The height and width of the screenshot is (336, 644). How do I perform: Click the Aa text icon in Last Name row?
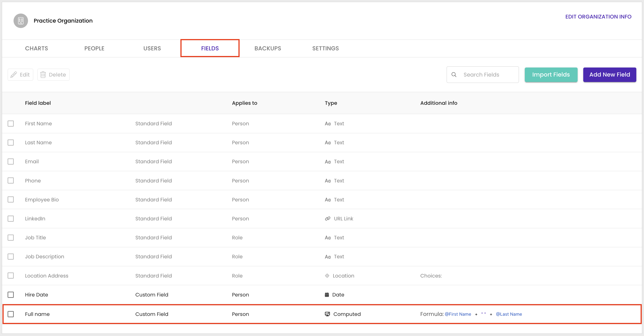328,143
